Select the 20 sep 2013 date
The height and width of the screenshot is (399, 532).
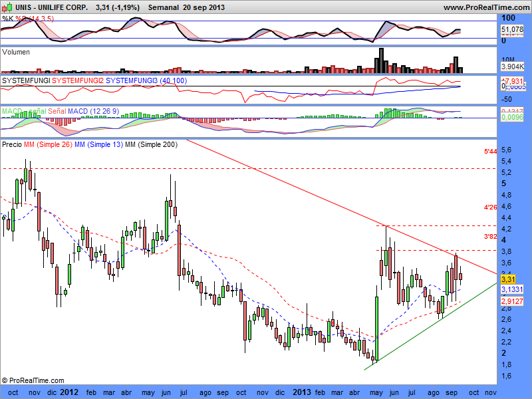(x=203, y=7)
